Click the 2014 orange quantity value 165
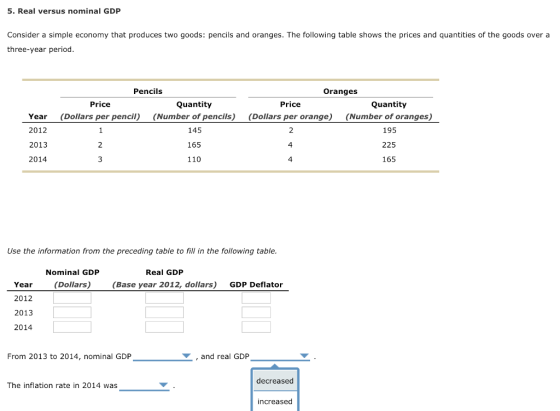560x411 pixels. coord(389,159)
